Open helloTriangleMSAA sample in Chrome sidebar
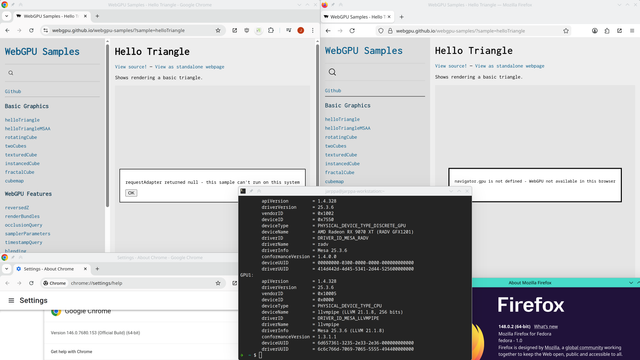Screen dimensions: 640x360 27,129
